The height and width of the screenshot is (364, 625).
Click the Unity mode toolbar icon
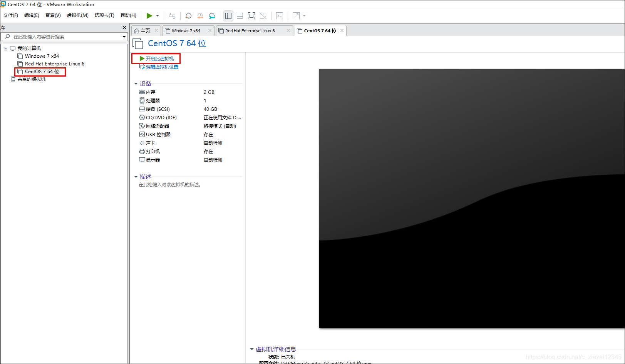[x=263, y=16]
